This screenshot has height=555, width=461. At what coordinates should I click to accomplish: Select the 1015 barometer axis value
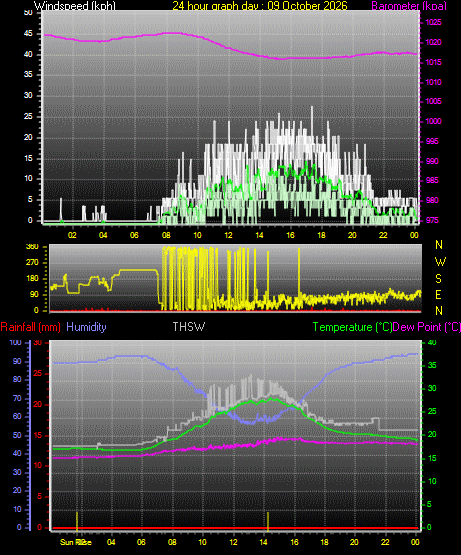point(433,62)
